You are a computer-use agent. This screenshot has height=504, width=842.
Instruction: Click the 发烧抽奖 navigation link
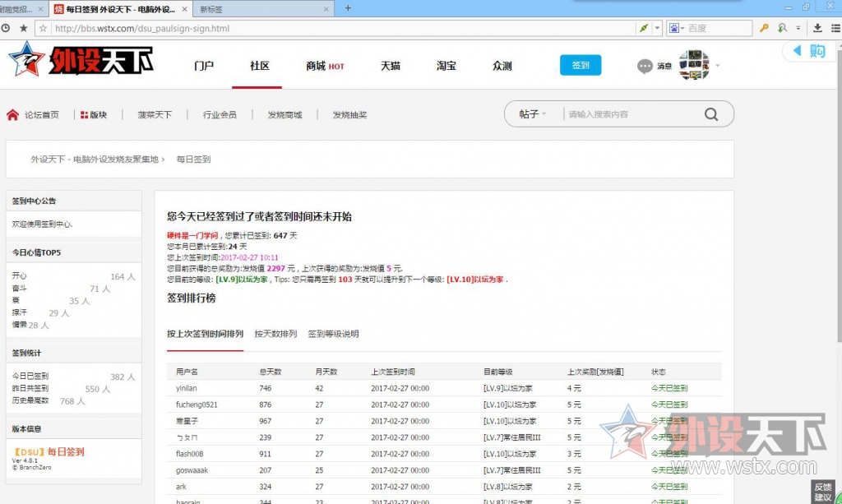point(349,115)
